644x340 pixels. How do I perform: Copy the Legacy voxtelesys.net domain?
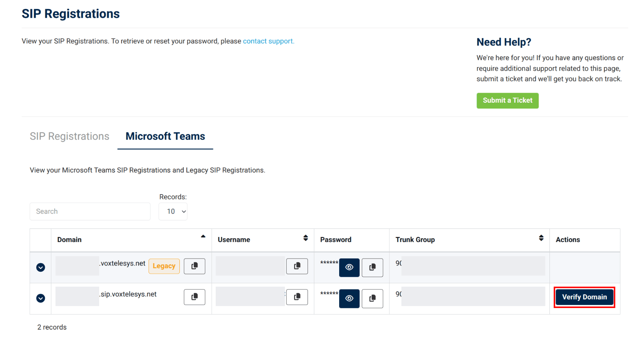pyautogui.click(x=194, y=266)
